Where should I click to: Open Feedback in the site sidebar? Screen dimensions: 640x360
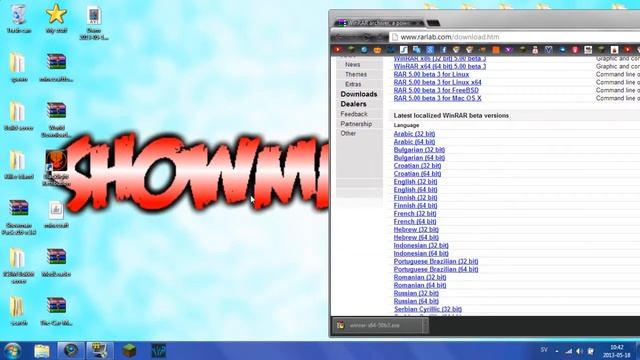coord(354,114)
